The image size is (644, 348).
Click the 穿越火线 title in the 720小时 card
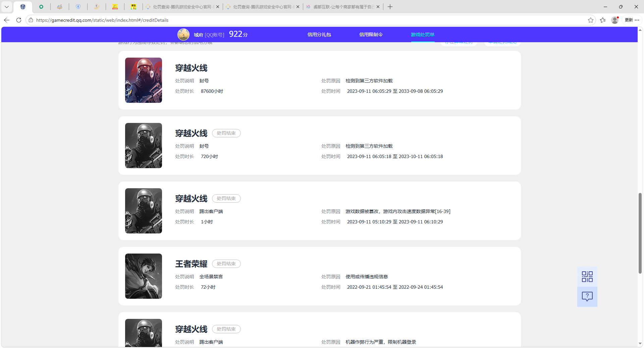[191, 133]
